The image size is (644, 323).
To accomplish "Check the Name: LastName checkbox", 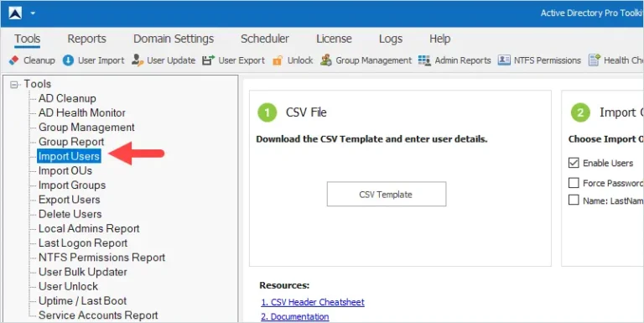I will click(x=574, y=201).
